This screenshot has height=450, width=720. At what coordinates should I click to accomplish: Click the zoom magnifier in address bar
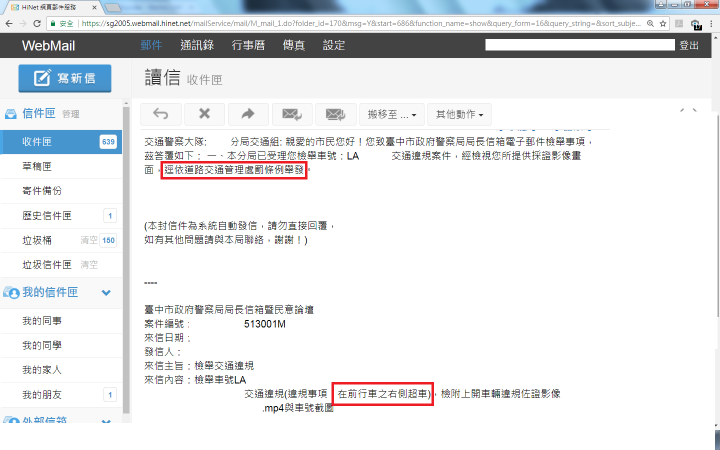click(x=650, y=23)
